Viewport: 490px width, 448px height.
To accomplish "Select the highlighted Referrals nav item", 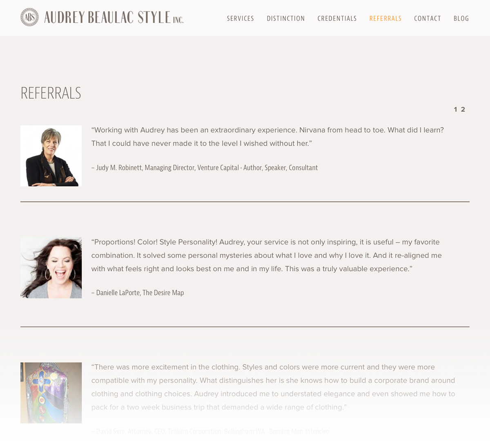I will (x=385, y=18).
